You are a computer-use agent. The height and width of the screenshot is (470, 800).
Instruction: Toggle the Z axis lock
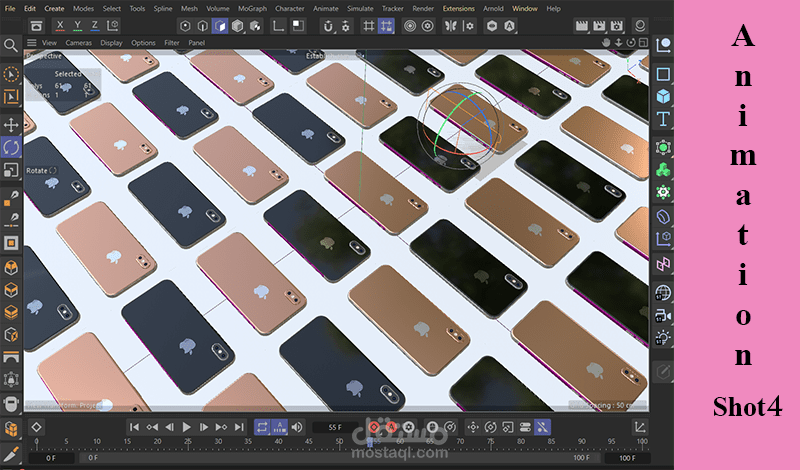click(95, 26)
